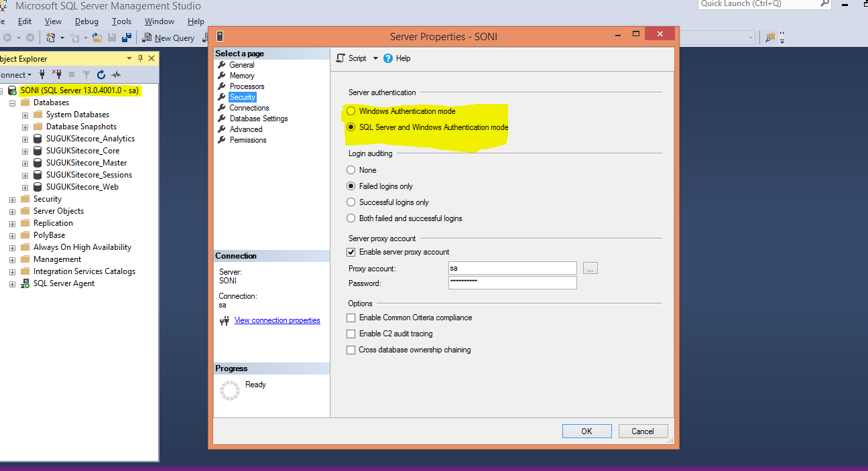Choose Both failed and successful logins auditing
Image resolution: width=868 pixels, height=471 pixels.
(x=351, y=218)
